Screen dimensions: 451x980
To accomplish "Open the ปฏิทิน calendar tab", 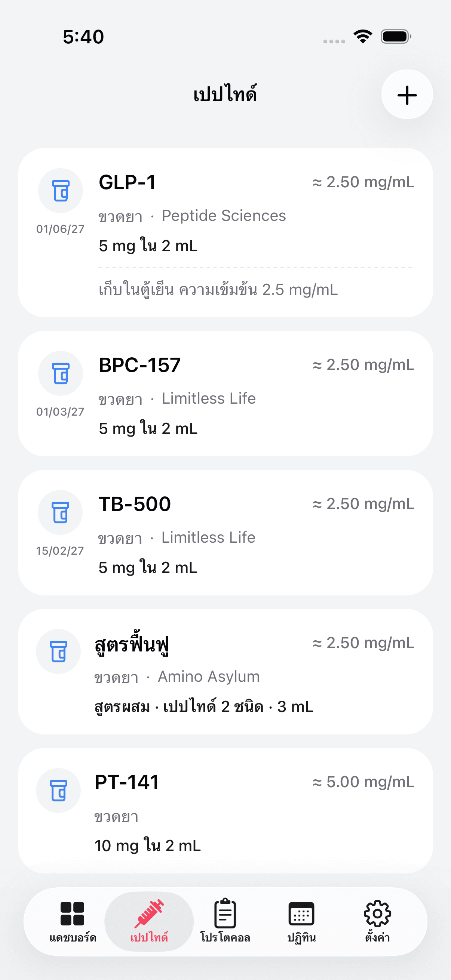I will (x=301, y=921).
